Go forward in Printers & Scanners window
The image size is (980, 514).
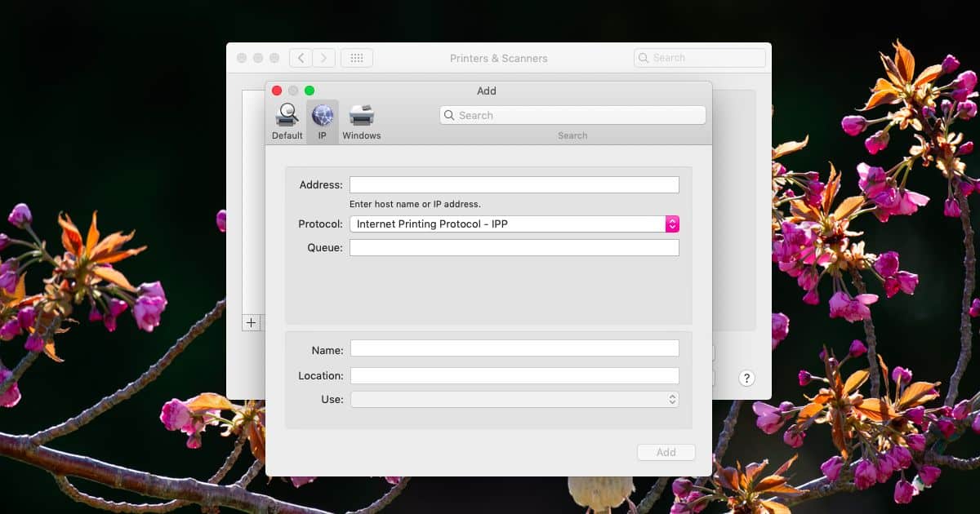pos(324,58)
